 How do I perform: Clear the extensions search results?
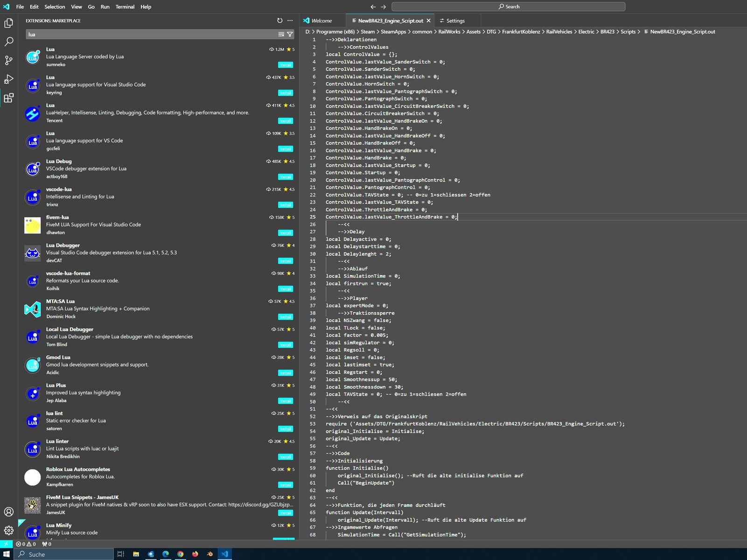[281, 35]
